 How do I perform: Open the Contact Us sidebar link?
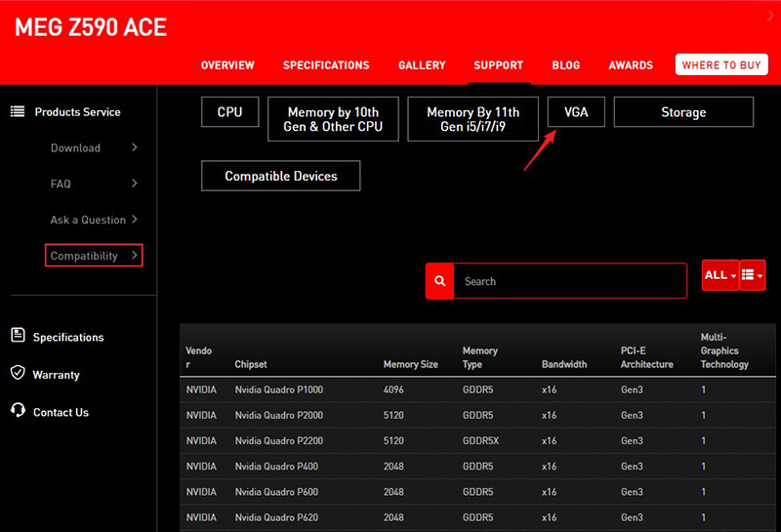(x=61, y=413)
